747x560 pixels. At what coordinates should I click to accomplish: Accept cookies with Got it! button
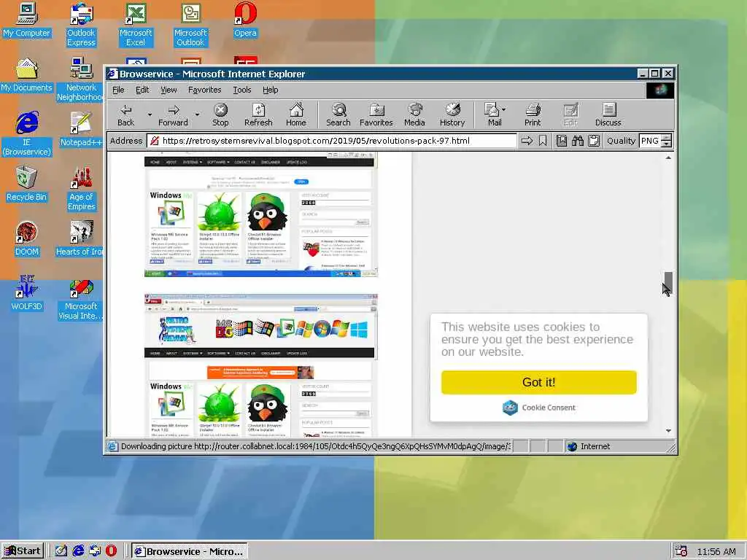point(539,382)
